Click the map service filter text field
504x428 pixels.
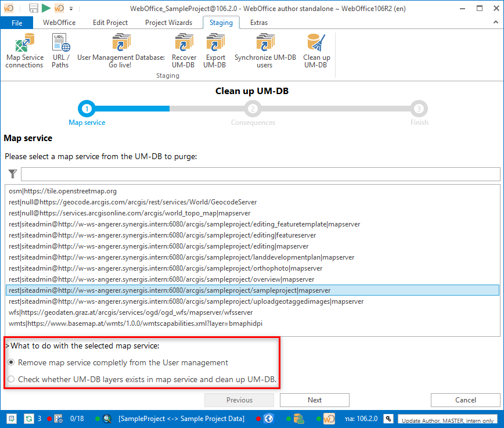(260, 174)
